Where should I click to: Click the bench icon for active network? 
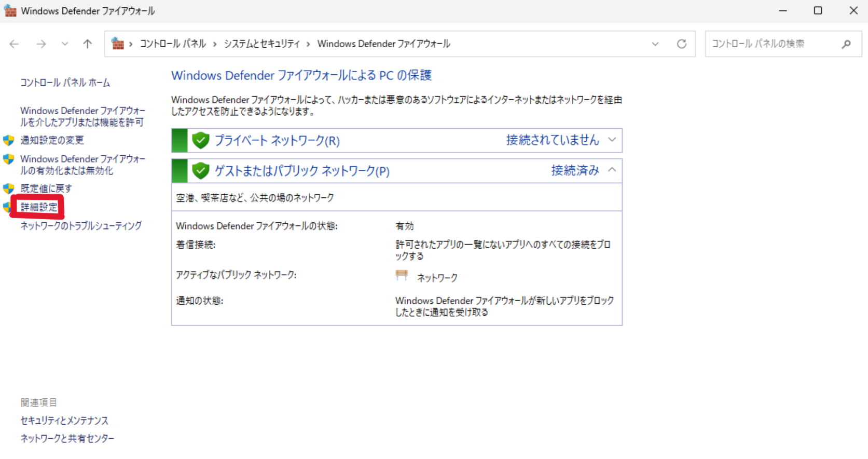tap(402, 276)
